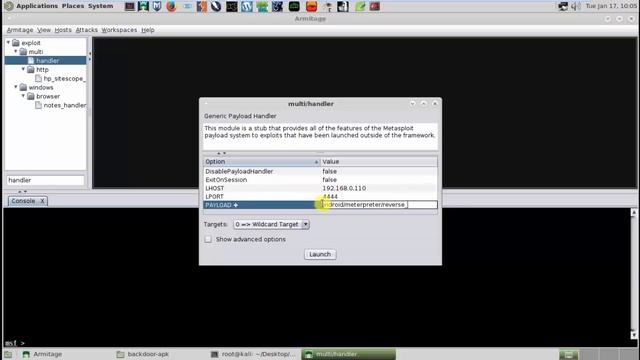
Task: Open the Burp Suite orange launcher
Action: click(202, 6)
